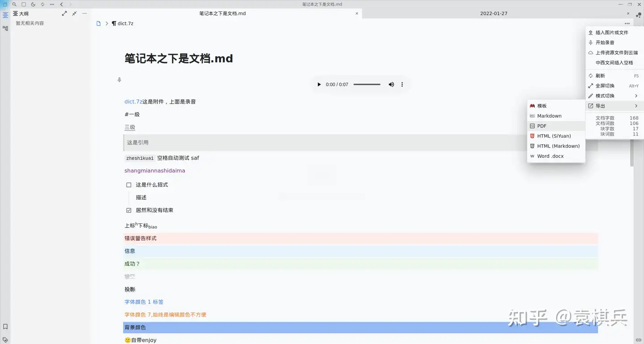Choose 上传资源文件到云端 menu entry
This screenshot has height=344, width=644.
point(614,53)
